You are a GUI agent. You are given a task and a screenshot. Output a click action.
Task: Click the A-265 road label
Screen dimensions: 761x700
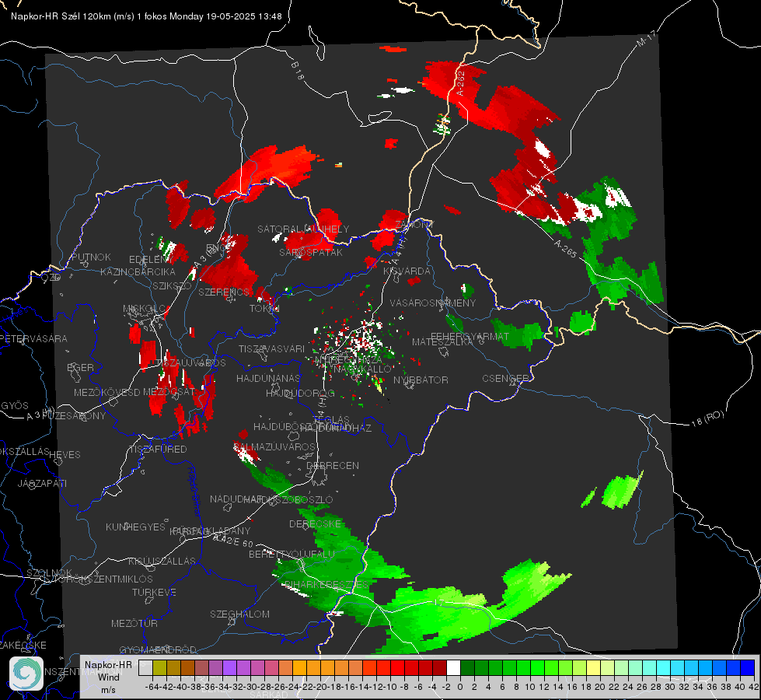pos(565,248)
